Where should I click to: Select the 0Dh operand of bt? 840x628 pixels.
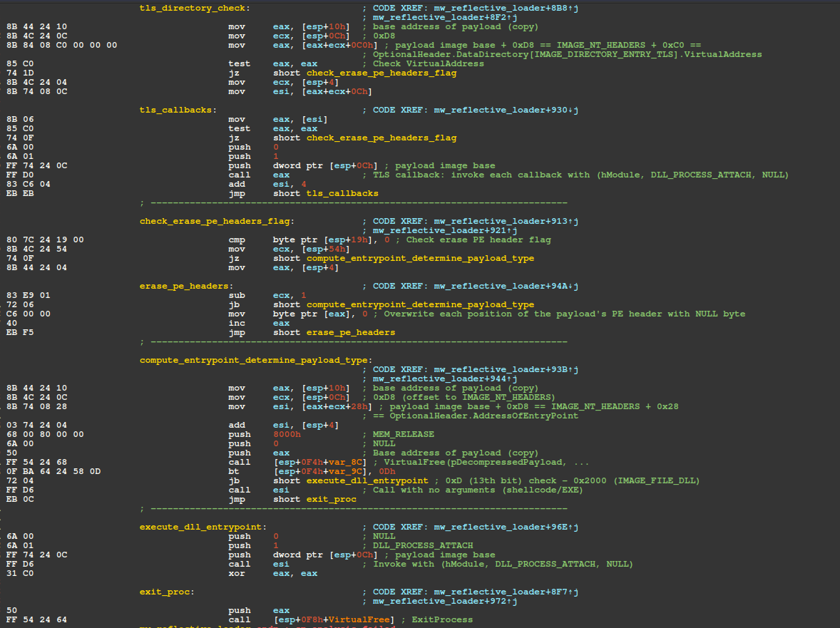(x=386, y=472)
